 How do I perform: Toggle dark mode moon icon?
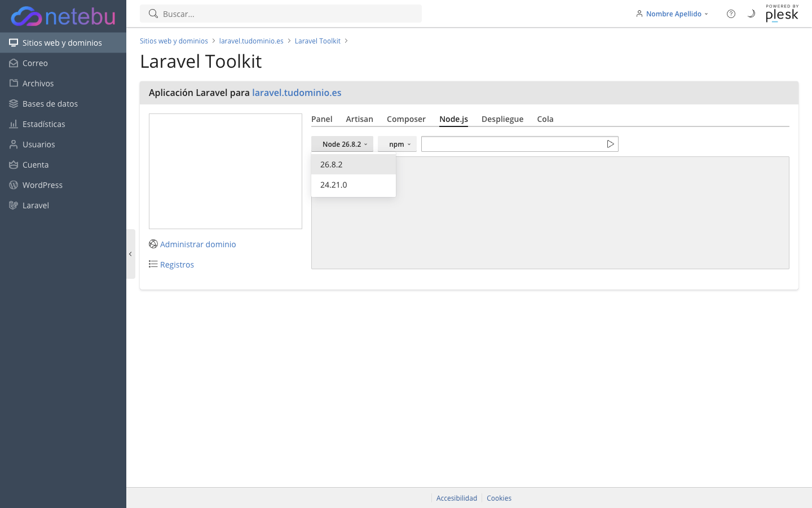[x=751, y=14]
